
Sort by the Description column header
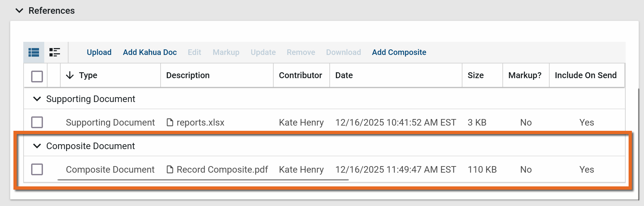[188, 76]
